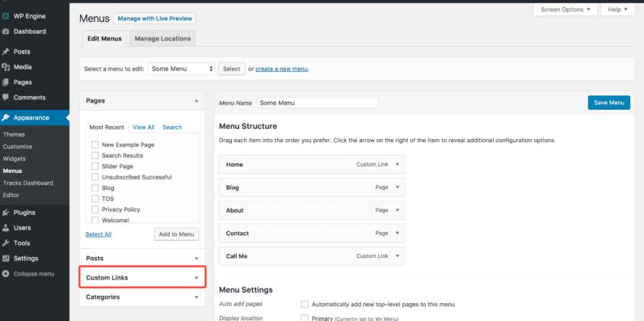The image size is (644, 321).
Task: Expand the Call Me menu item options
Action: (x=398, y=256)
